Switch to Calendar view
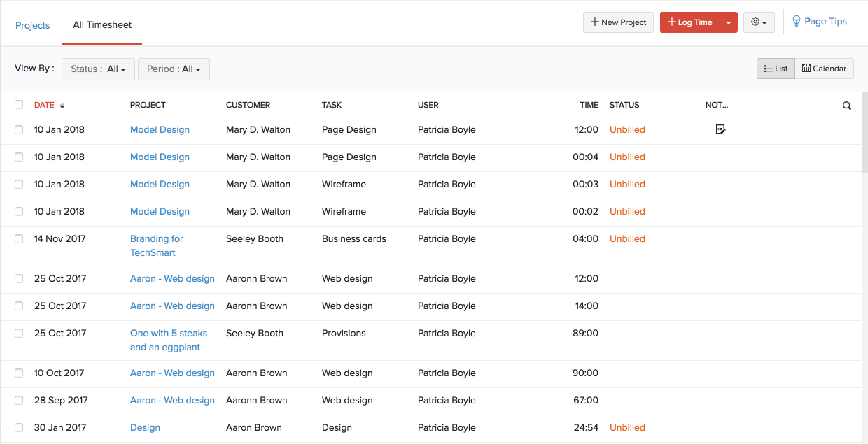The height and width of the screenshot is (444, 868). coord(824,69)
